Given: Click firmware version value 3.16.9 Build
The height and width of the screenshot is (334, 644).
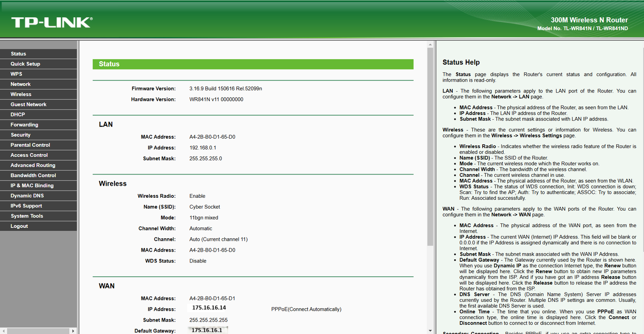Looking at the screenshot, I should (x=226, y=89).
